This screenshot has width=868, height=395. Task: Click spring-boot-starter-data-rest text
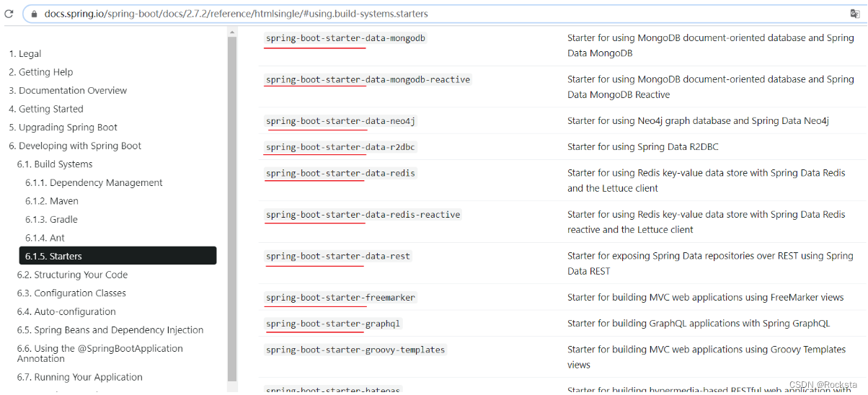coord(338,256)
